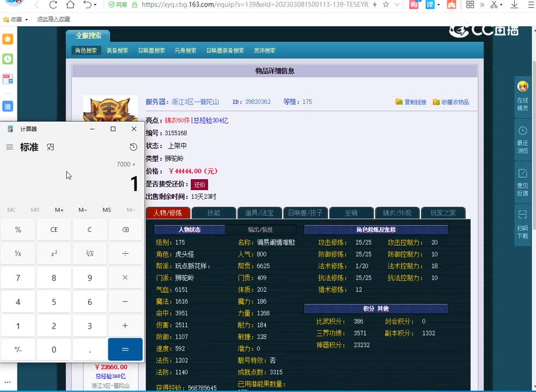
Task: Toggle the calculator plus/minus sign key
Action: [18, 349]
